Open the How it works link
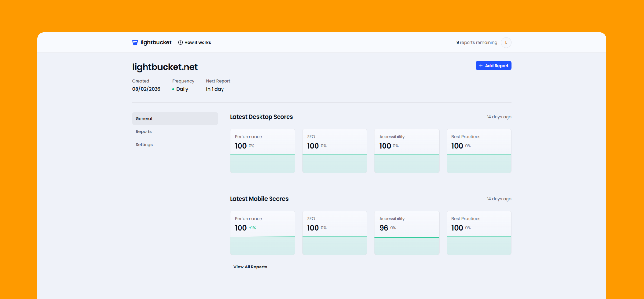Viewport: 644px width, 299px height. [197, 42]
